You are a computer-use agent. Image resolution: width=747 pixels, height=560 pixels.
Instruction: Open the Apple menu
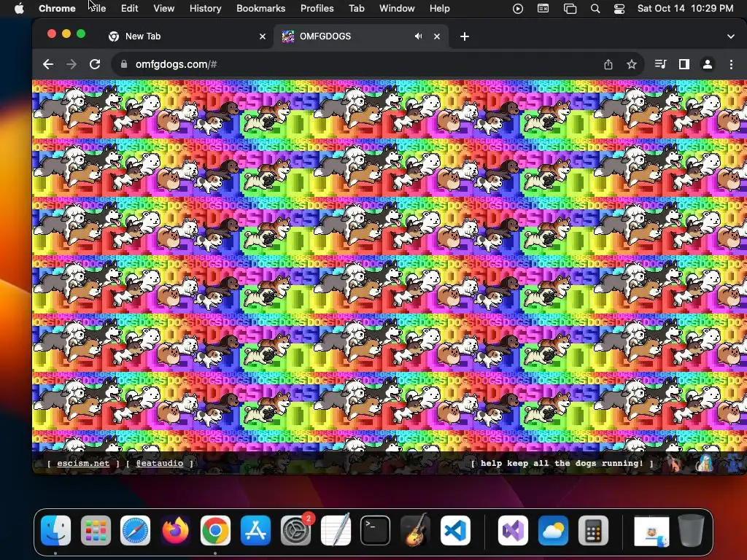click(x=19, y=8)
